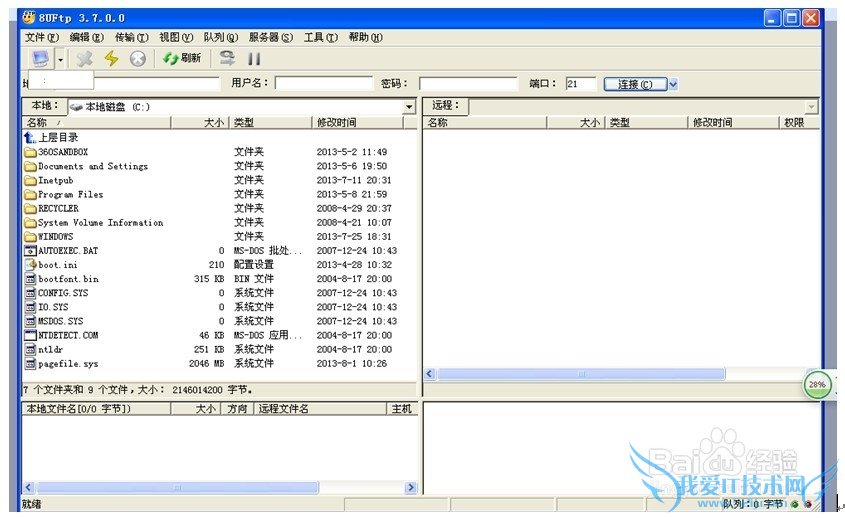This screenshot has height=518, width=845.
Task: Focus the 密码 input field
Action: (468, 84)
